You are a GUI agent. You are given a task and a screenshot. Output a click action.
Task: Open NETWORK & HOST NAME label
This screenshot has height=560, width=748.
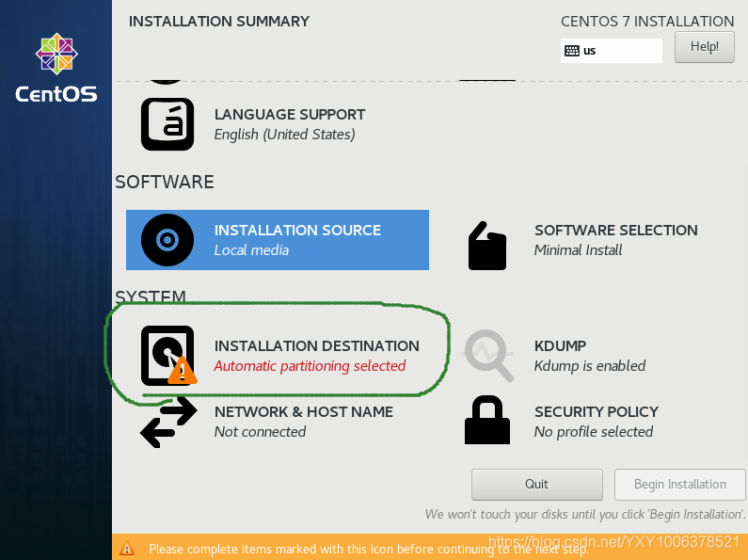(304, 411)
